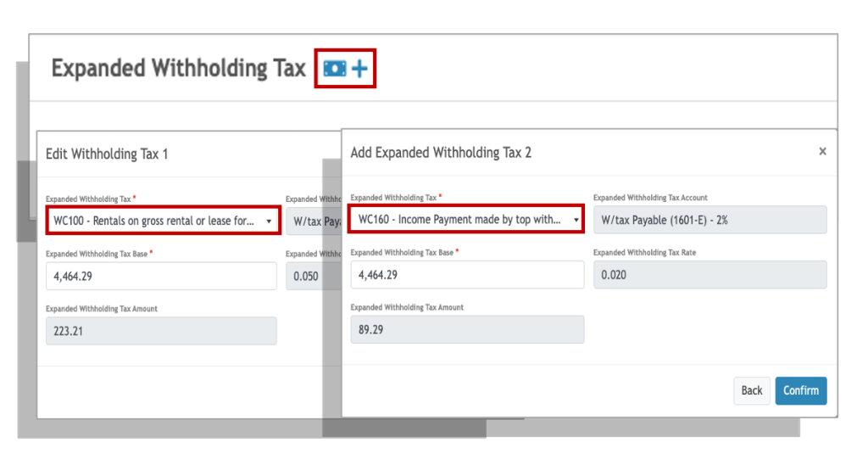Click Tax Base field in Add Expanded Withholding Tax 2
Image resolution: width=868 pixels, height=465 pixels.
coord(467,275)
